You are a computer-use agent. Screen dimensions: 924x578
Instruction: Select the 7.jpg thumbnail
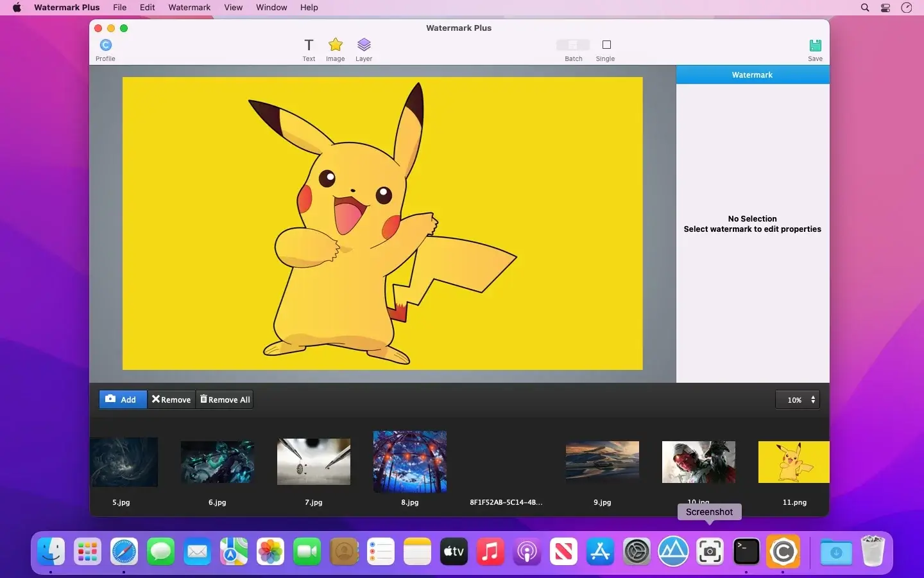(314, 462)
